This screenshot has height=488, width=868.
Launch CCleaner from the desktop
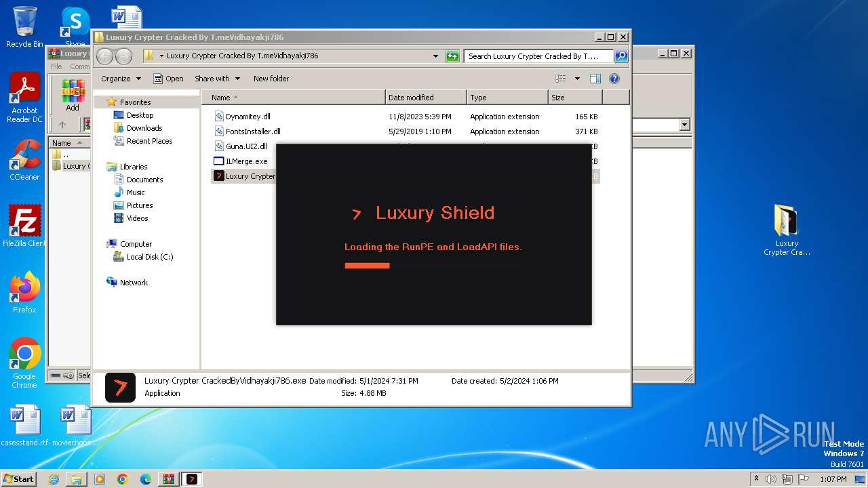24,160
